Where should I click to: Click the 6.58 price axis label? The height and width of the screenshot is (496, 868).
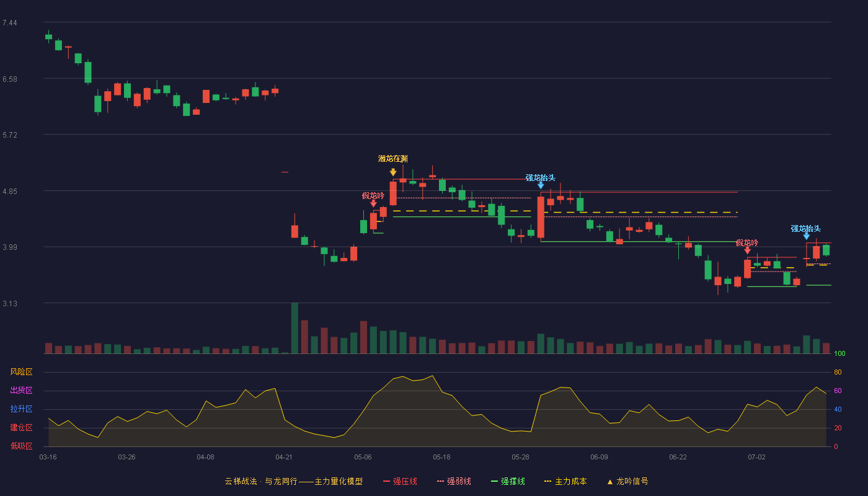tap(9, 79)
